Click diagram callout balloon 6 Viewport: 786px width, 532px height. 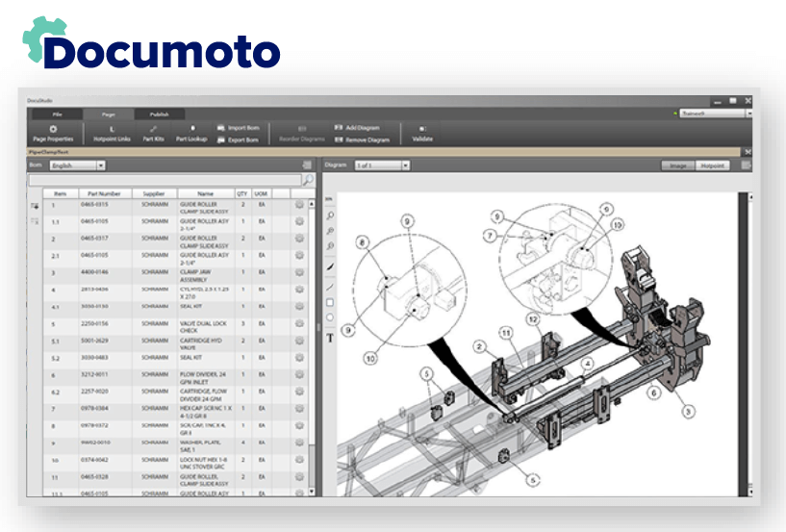[653, 393]
